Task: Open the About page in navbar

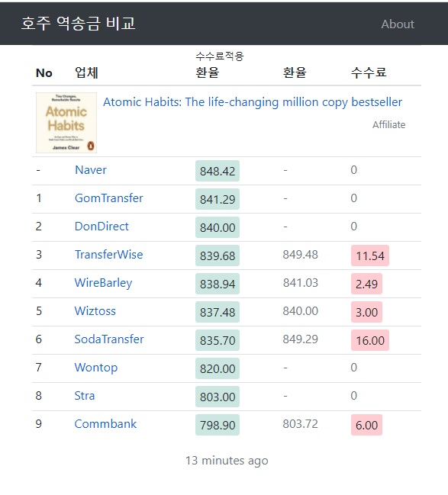Action: [398, 24]
